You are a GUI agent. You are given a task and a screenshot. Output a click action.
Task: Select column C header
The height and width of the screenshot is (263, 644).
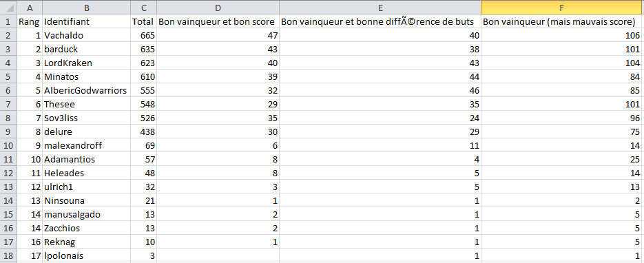coord(143,7)
